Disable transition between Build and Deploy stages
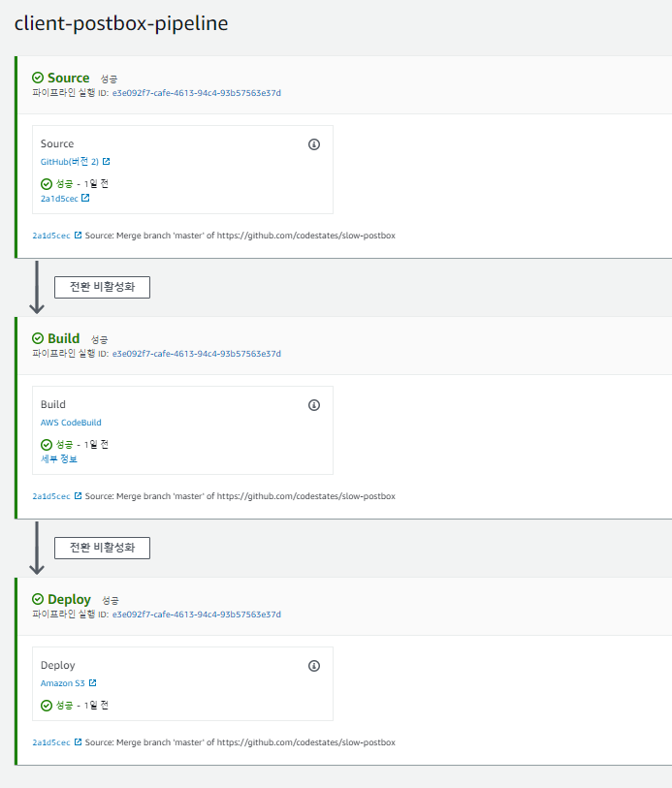This screenshot has height=788, width=672. [102, 548]
